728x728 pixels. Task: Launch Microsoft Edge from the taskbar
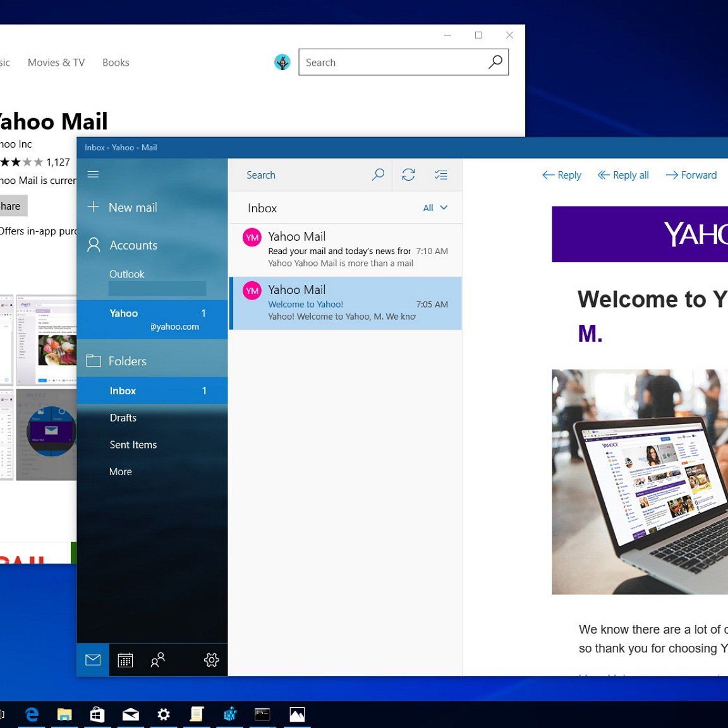32,714
